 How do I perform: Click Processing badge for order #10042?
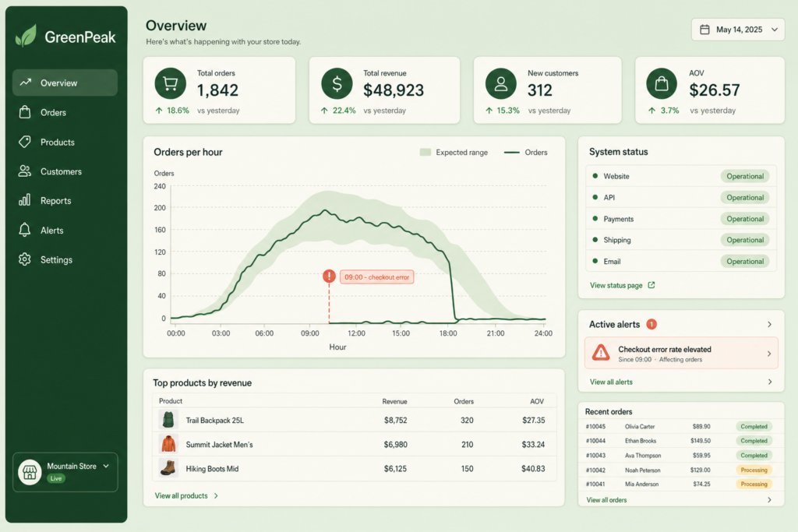(x=754, y=470)
